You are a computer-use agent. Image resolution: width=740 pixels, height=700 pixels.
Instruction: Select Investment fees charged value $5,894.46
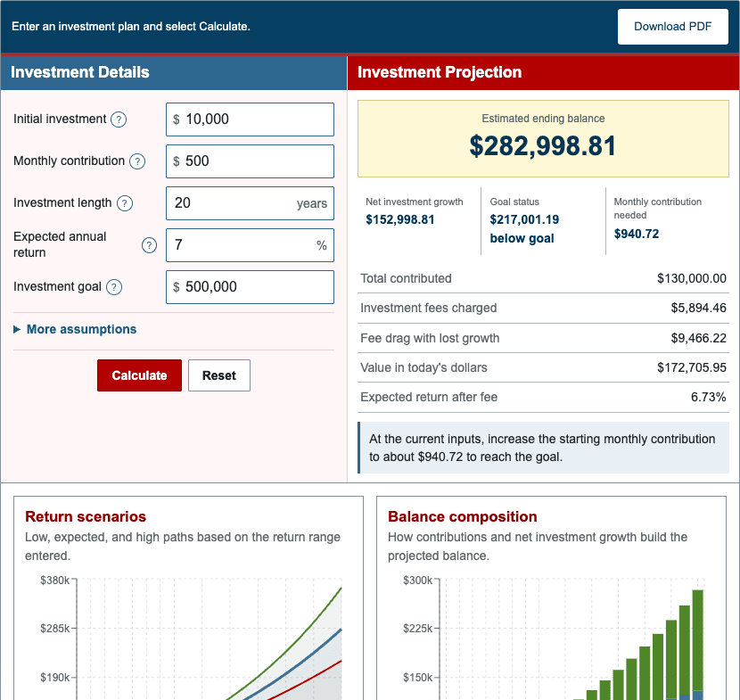point(698,308)
